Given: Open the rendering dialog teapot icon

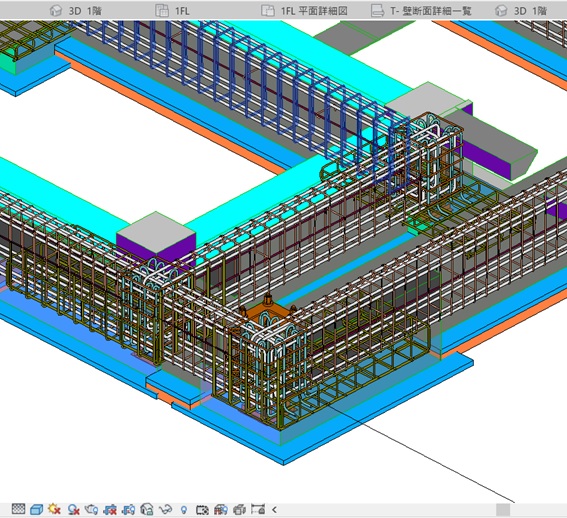Looking at the screenshot, I should click(x=91, y=509).
